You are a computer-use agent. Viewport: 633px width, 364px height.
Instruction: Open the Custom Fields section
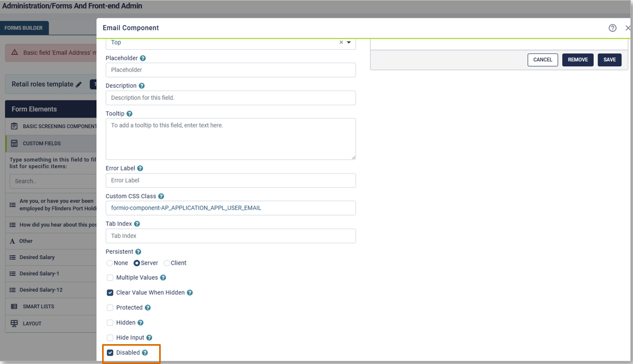coord(41,143)
